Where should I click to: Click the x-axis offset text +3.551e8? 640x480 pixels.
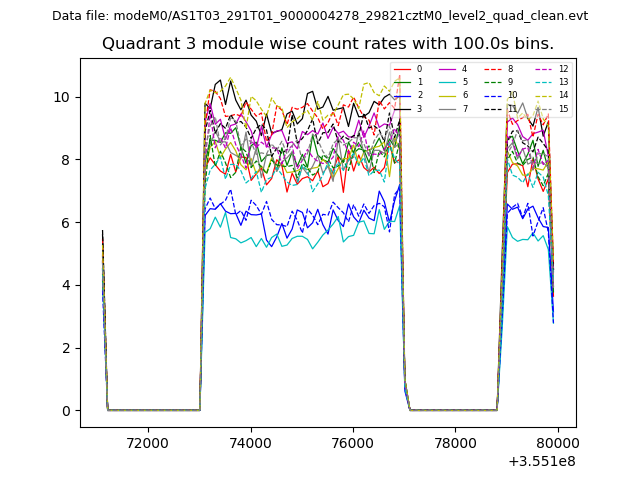coord(542,461)
